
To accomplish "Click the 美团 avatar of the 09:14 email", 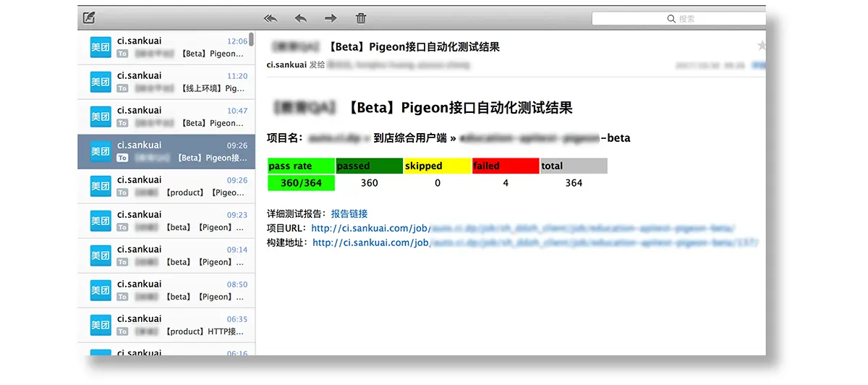I will pyautogui.click(x=101, y=255).
